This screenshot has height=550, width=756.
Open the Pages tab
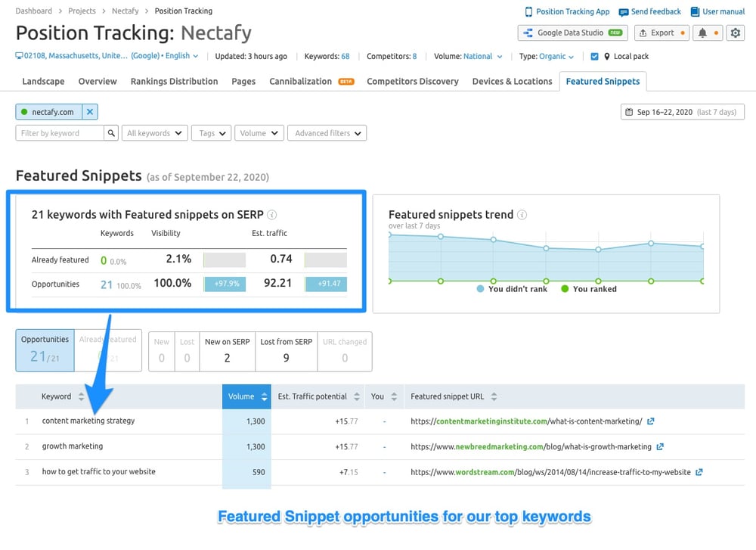[x=243, y=82]
